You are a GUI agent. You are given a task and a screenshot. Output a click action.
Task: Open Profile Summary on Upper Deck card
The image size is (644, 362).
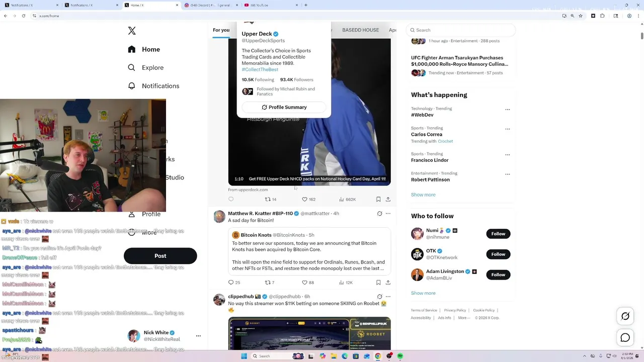click(284, 107)
